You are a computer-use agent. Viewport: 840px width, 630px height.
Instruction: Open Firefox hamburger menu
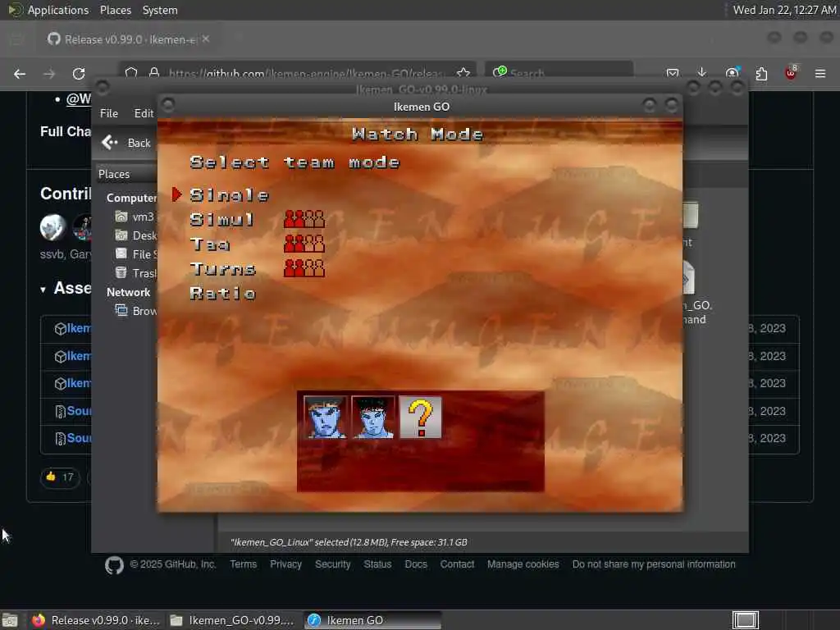(820, 73)
